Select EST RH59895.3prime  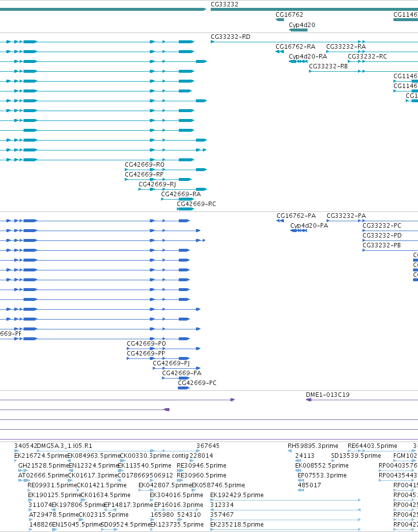(x=313, y=446)
